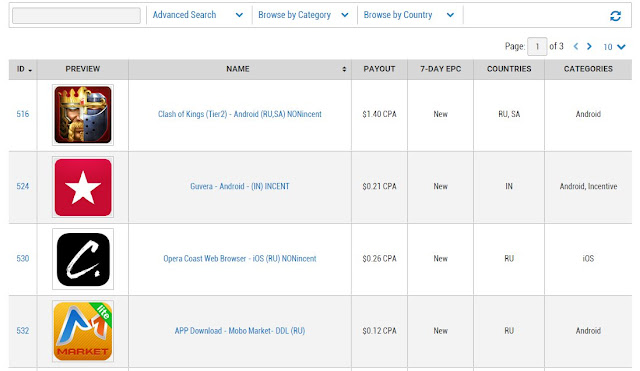Screen dimensions: 640x371
Task: Open the Mobo Market lite icon
Action: (x=83, y=331)
